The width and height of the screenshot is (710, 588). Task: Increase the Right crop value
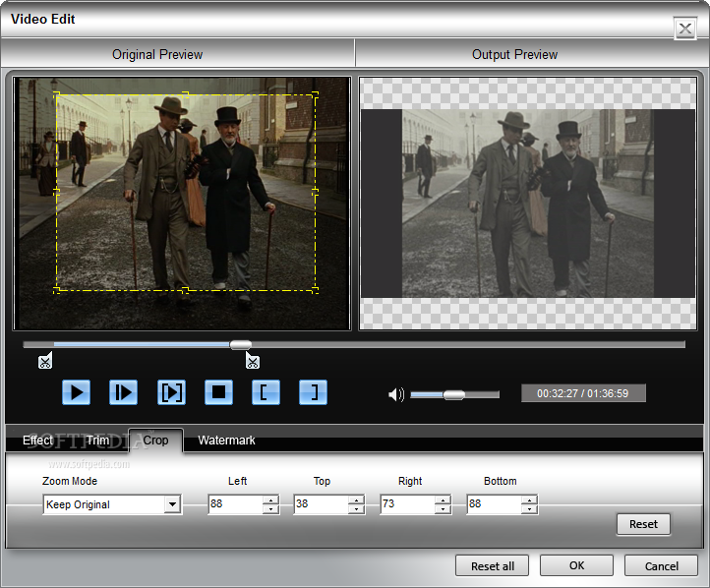tap(443, 500)
